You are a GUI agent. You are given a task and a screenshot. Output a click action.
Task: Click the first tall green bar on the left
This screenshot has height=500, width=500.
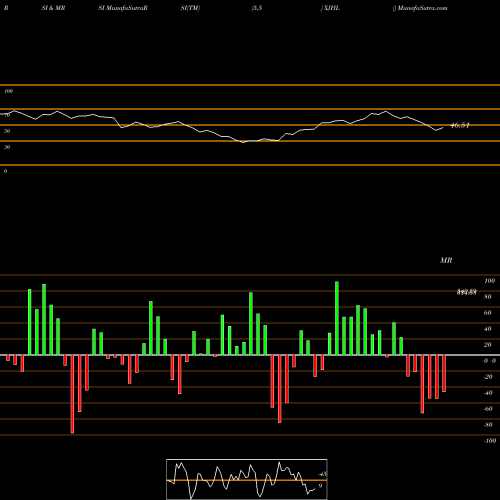point(30,322)
